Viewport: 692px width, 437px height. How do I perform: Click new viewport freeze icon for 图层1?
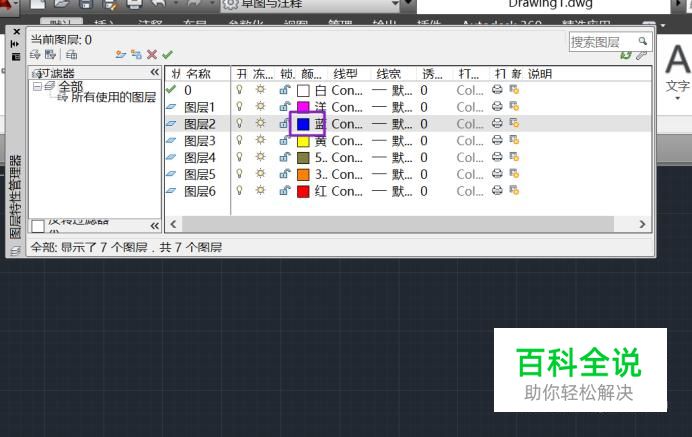[514, 107]
